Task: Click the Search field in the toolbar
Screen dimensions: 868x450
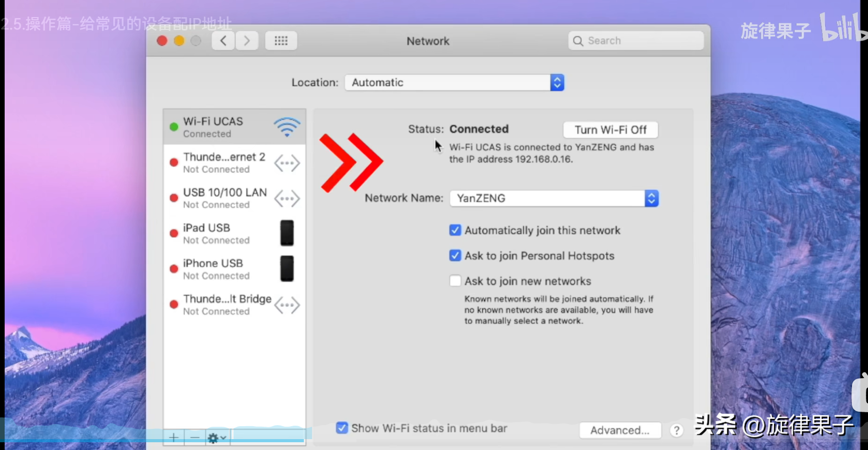Action: click(x=636, y=41)
